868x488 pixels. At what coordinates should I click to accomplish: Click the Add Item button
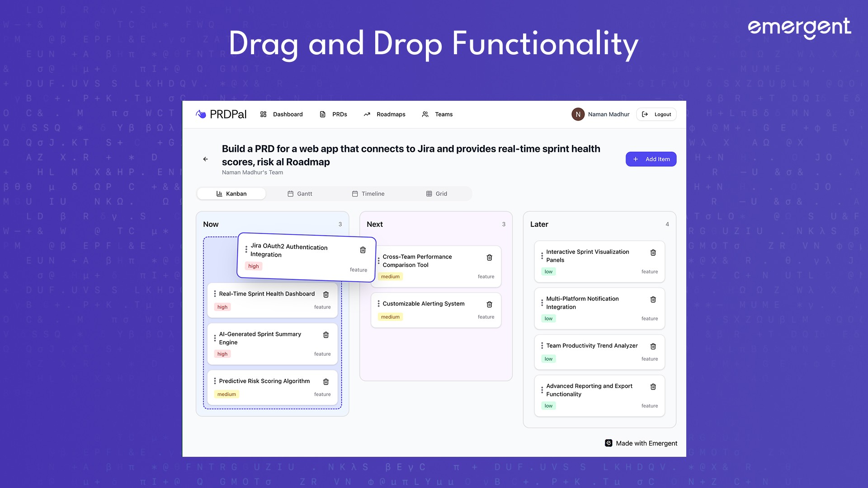click(651, 159)
